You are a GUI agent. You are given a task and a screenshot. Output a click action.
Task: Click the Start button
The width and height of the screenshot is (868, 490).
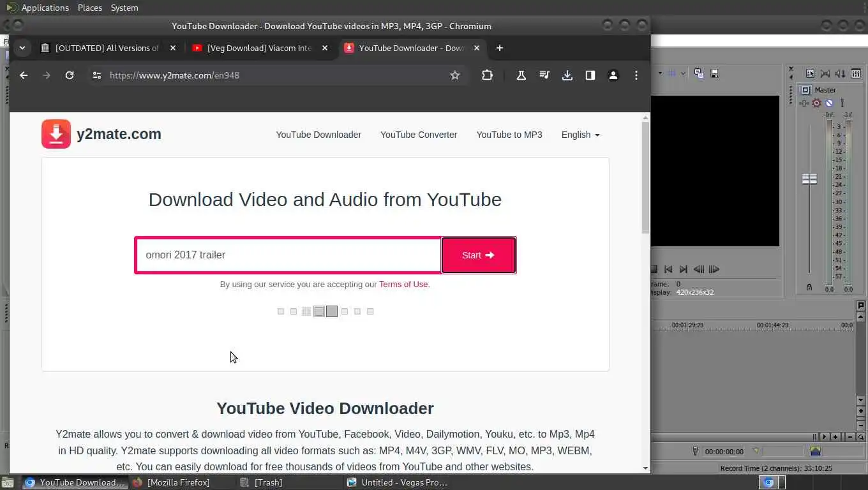coord(479,255)
